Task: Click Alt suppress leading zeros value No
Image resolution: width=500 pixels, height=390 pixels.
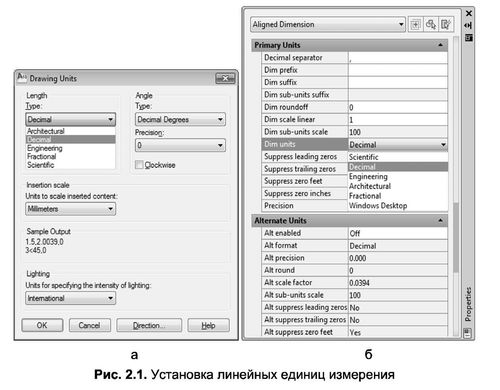Action: 398,307
